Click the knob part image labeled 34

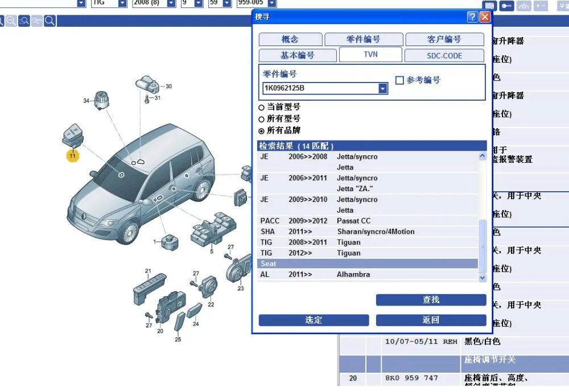tap(102, 100)
